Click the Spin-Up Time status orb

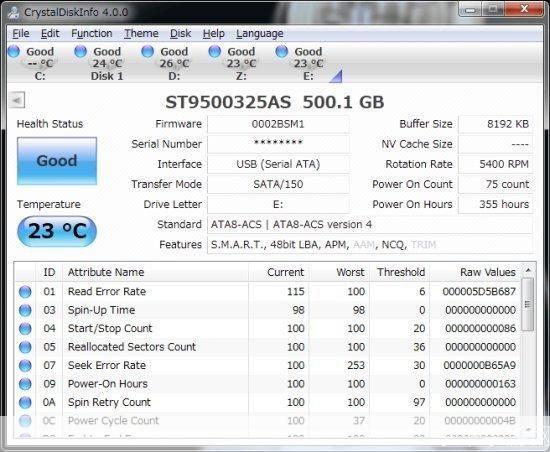click(25, 310)
